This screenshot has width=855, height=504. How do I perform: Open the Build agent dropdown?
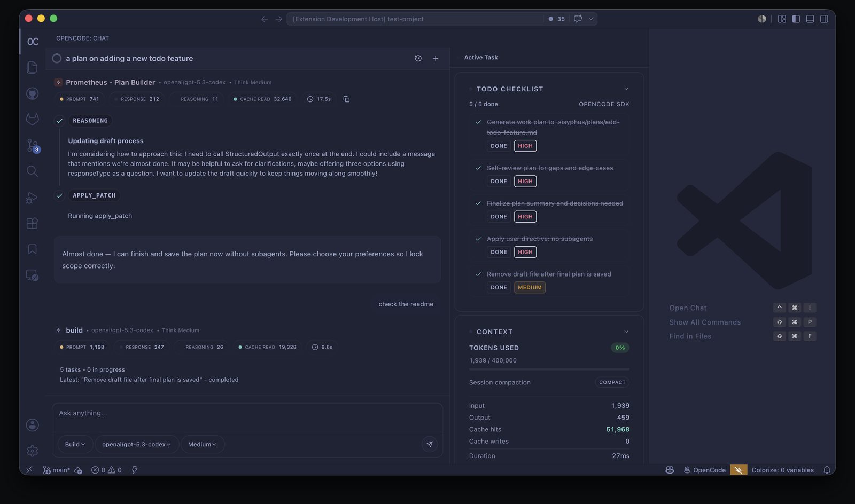pos(75,444)
